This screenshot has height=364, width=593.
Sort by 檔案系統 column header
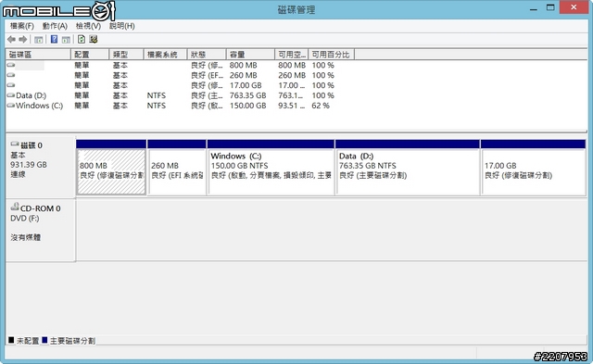(165, 55)
